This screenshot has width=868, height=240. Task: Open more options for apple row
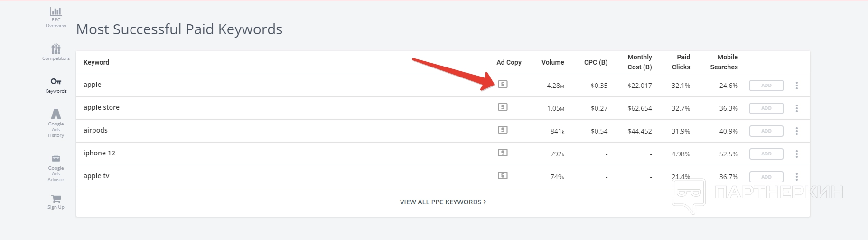coord(796,86)
